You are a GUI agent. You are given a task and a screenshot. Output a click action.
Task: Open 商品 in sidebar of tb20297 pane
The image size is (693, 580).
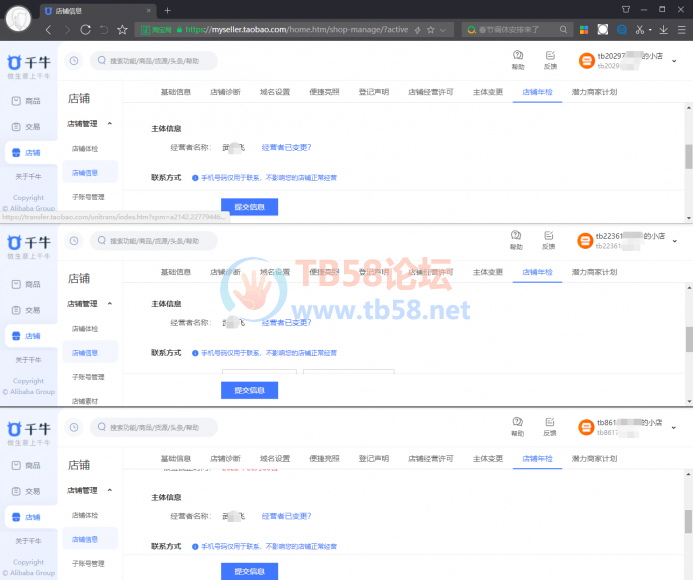[26, 101]
